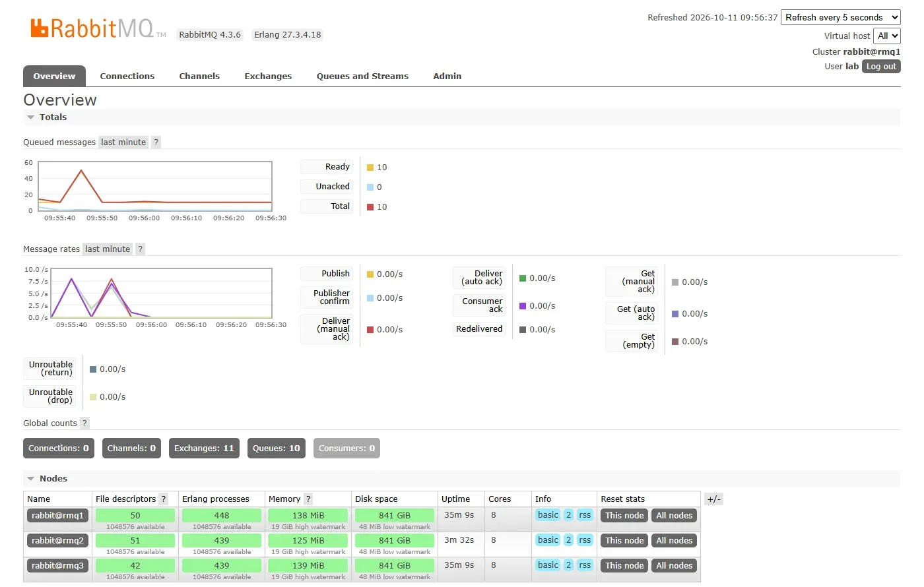Image resolution: width=924 pixels, height=587 pixels.
Task: Open help icon next to Global counts
Action: point(84,423)
